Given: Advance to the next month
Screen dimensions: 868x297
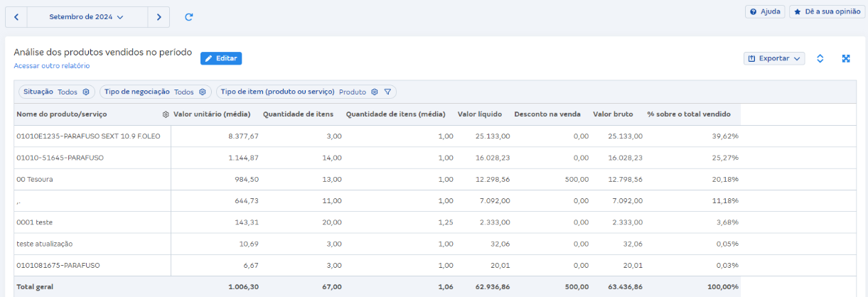Looking at the screenshot, I should click(159, 17).
